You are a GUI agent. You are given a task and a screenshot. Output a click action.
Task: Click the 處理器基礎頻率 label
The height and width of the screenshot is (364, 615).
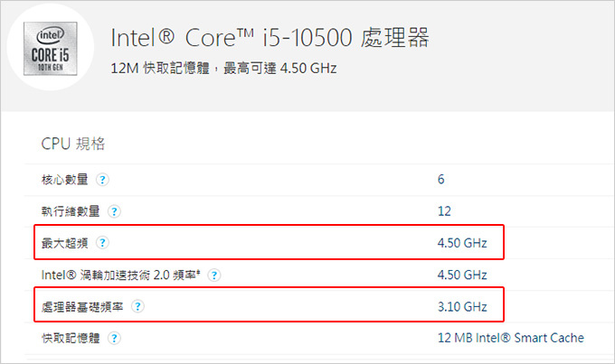point(82,307)
